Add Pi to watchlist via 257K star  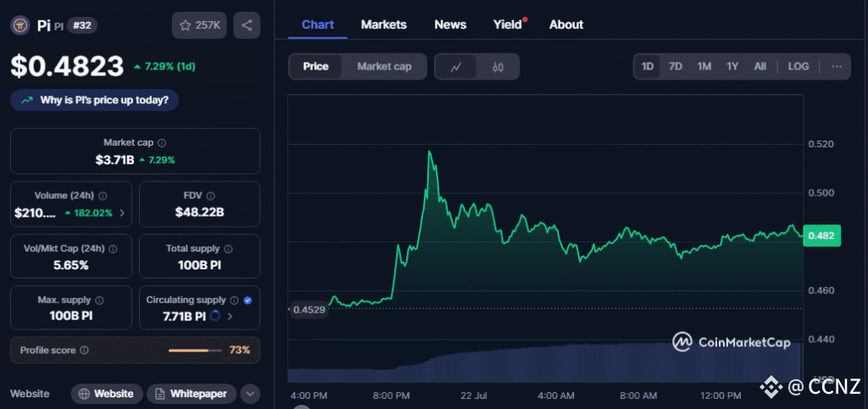[x=199, y=25]
